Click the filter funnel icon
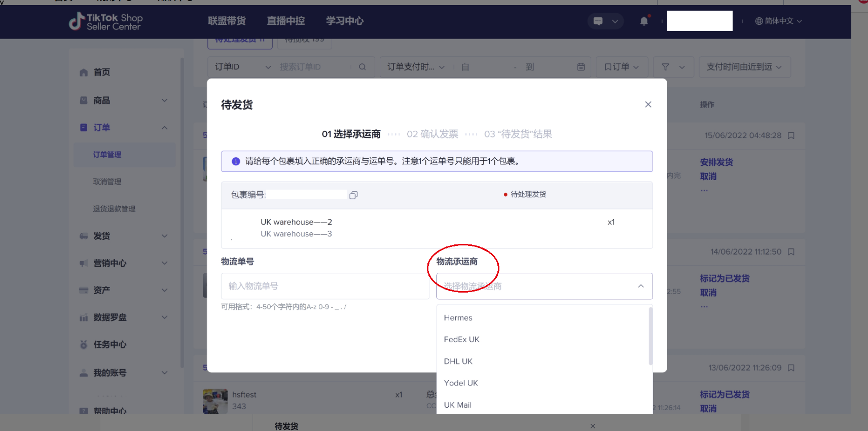This screenshot has width=868, height=431. [666, 67]
